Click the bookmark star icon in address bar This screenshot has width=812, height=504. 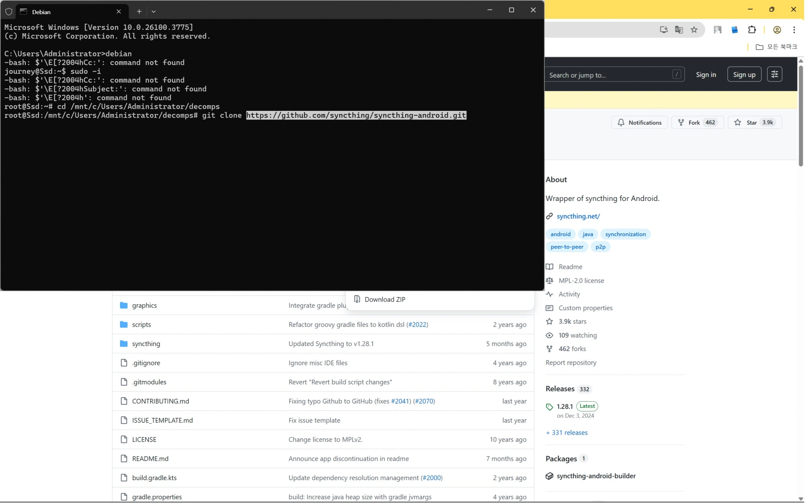(x=694, y=30)
